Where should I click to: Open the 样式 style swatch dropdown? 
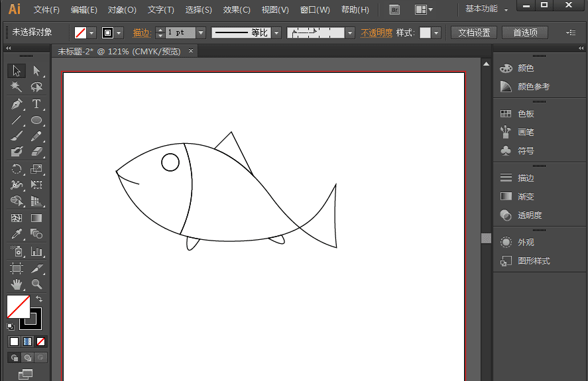[436, 32]
